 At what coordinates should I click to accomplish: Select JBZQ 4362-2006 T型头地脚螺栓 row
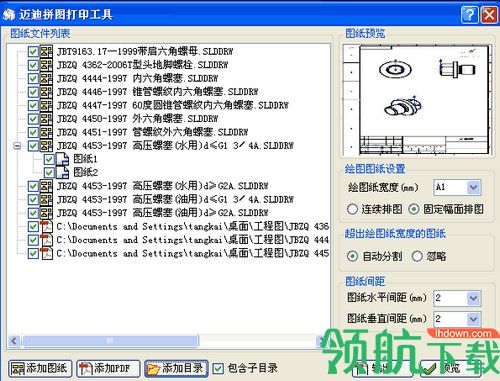click(x=142, y=65)
